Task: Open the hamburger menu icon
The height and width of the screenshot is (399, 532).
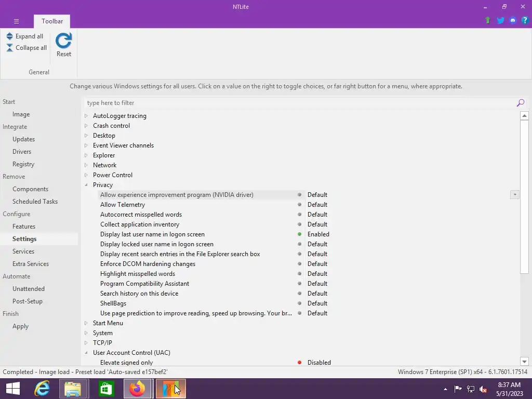Action: [x=16, y=21]
